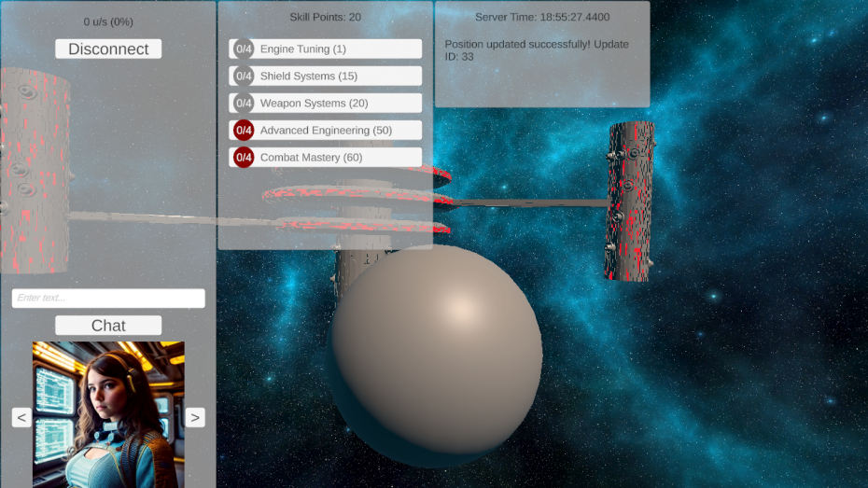The width and height of the screenshot is (868, 488).
Task: Select the Engine Tuning (1) skill label
Action: pyautogui.click(x=302, y=49)
